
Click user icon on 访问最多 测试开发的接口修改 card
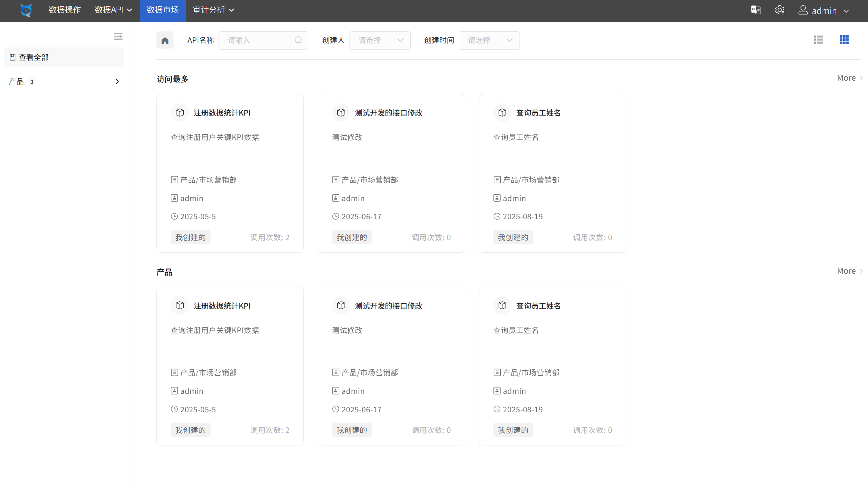[x=336, y=198]
